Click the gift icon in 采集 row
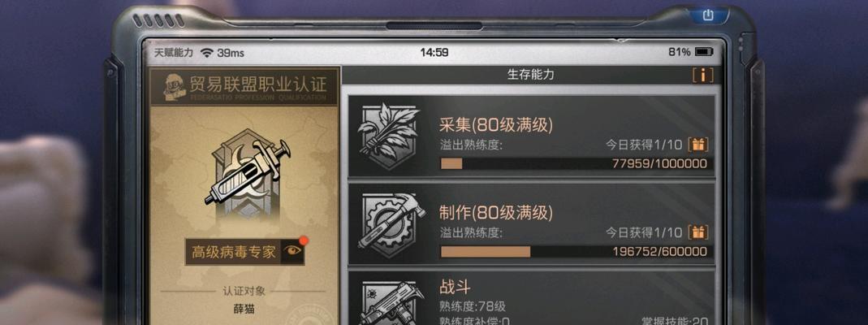Image resolution: width=868 pixels, height=325 pixels. tap(698, 145)
